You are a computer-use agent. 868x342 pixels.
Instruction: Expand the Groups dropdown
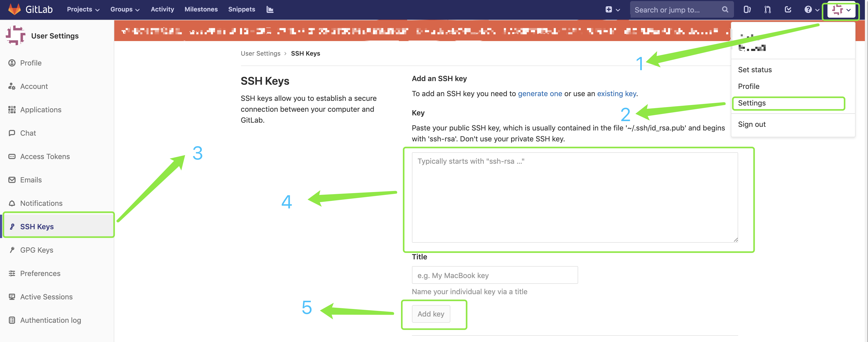tap(125, 9)
